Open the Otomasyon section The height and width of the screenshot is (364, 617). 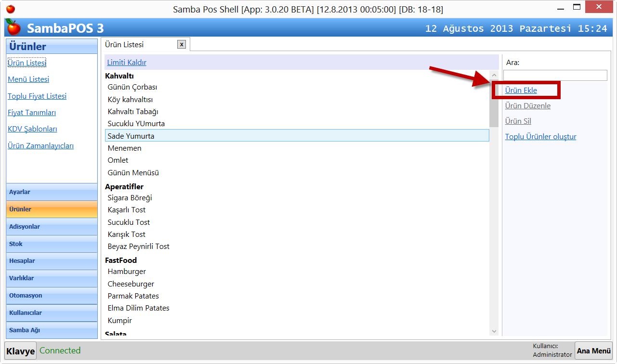point(52,296)
